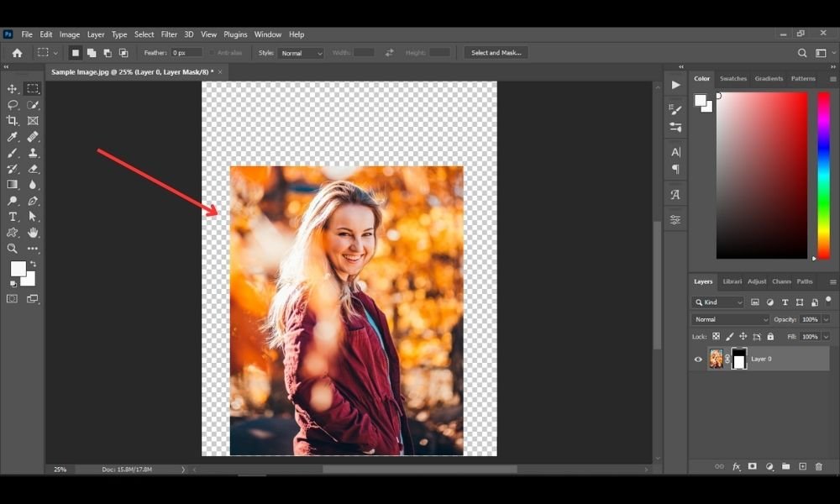Toggle Subtract from Selection mode
Viewport: 840px width, 504px height.
[x=108, y=52]
